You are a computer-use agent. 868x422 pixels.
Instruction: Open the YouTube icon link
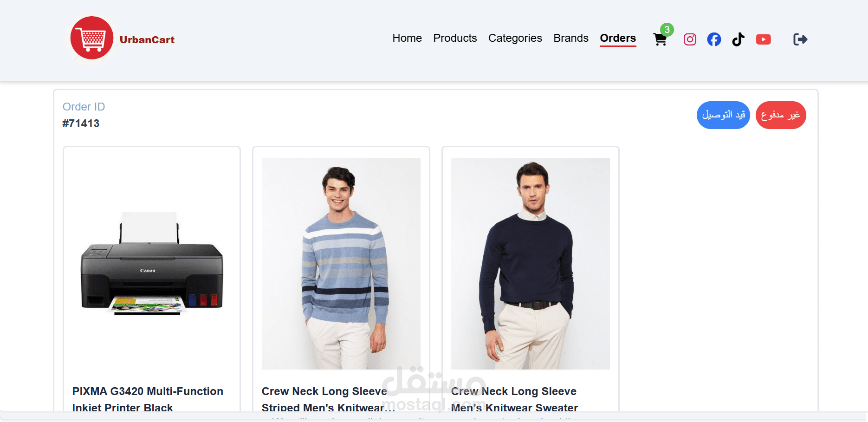pos(763,39)
